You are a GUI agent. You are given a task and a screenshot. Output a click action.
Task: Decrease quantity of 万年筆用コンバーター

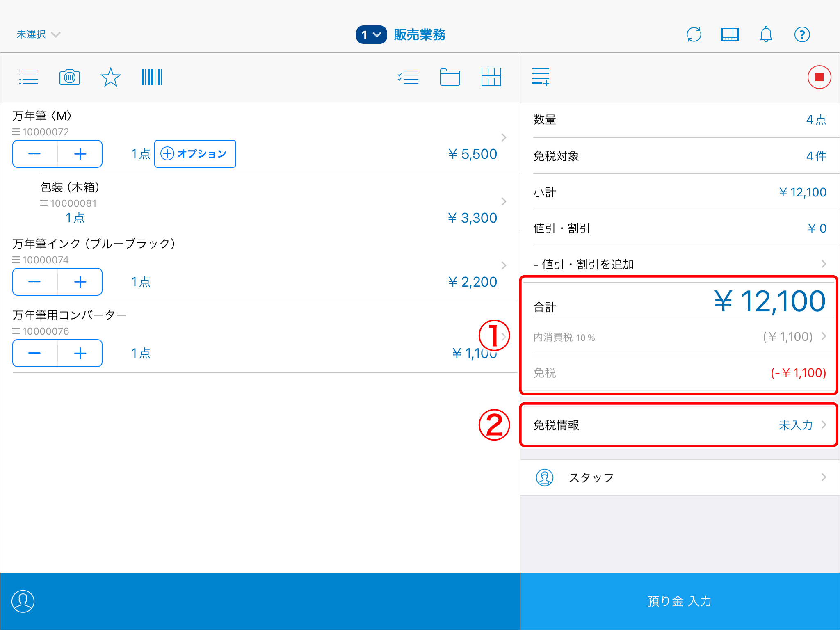point(35,353)
